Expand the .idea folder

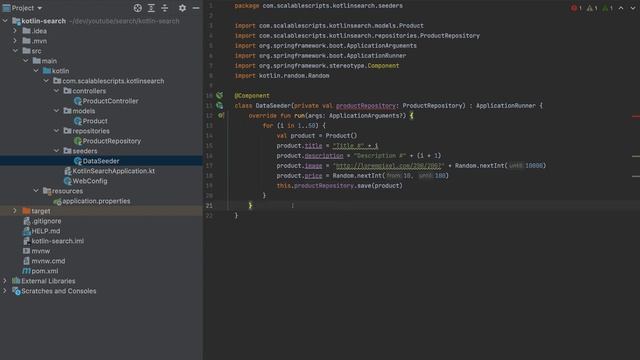(15, 31)
